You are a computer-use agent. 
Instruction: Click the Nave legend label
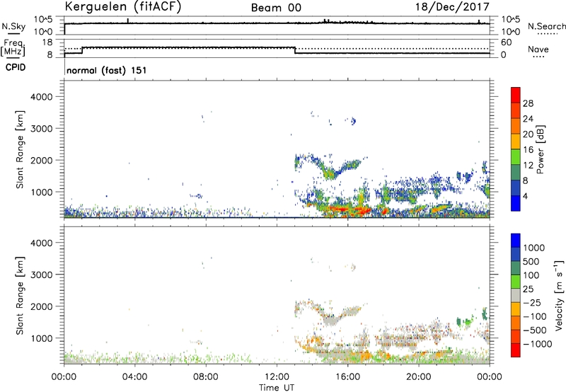pyautogui.click(x=538, y=49)
